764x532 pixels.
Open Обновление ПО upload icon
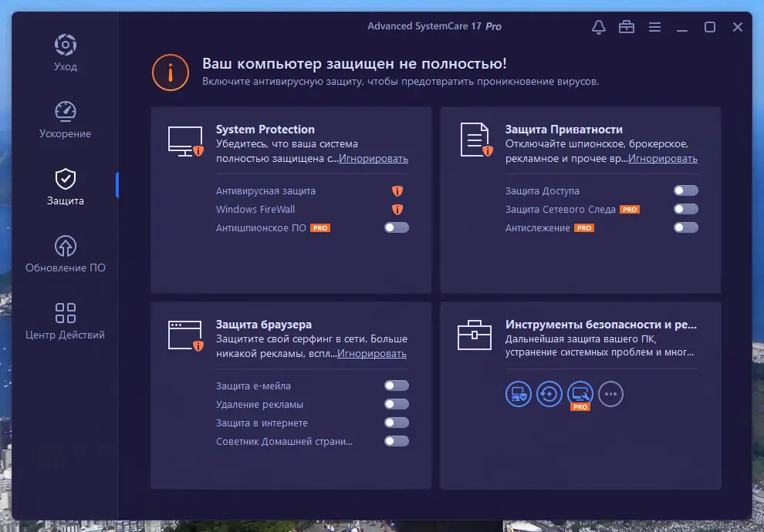click(66, 246)
